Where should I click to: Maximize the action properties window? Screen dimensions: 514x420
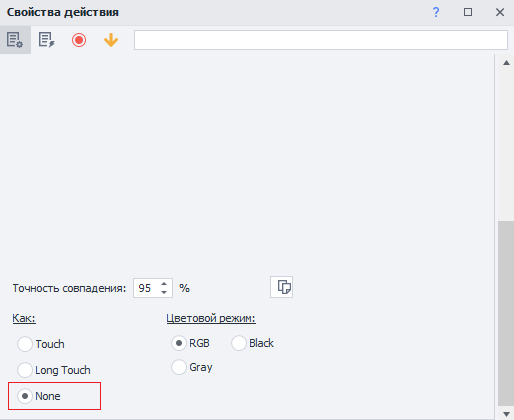468,12
